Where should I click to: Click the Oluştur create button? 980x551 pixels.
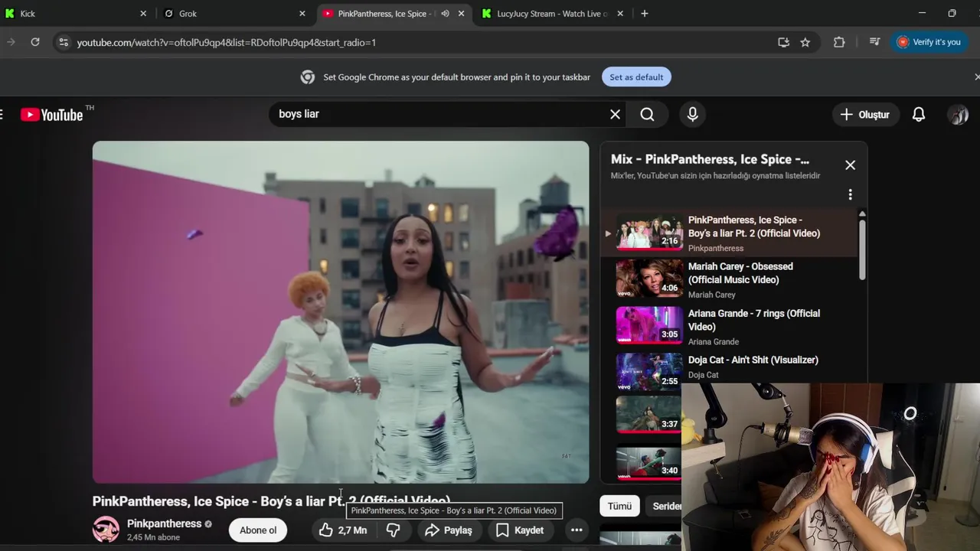pos(864,115)
